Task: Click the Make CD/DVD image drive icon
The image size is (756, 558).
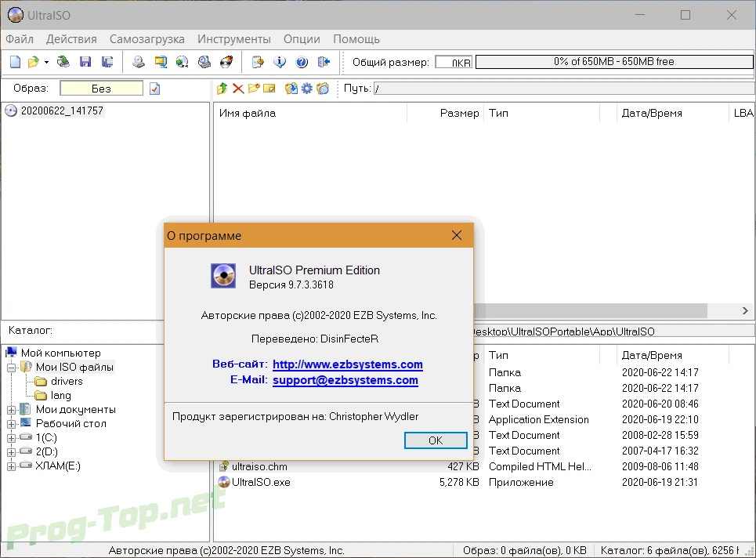Action: point(139,62)
